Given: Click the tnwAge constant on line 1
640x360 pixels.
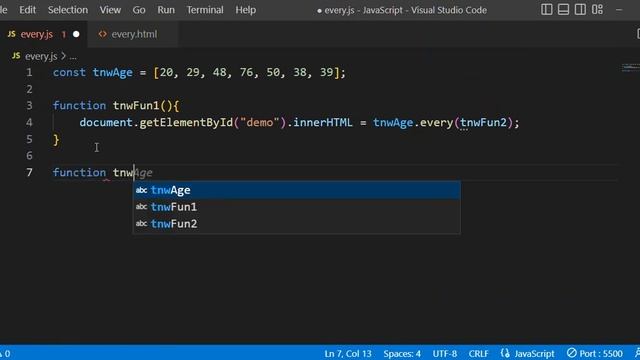Looking at the screenshot, I should coord(113,73).
